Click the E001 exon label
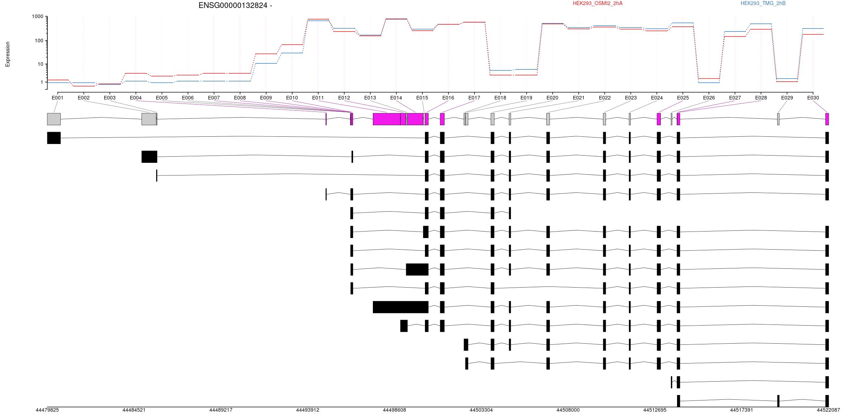The width and height of the screenshot is (868, 416). 58,98
